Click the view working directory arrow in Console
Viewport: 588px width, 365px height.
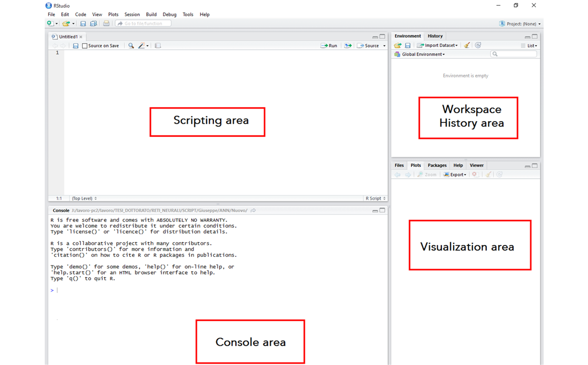(253, 211)
